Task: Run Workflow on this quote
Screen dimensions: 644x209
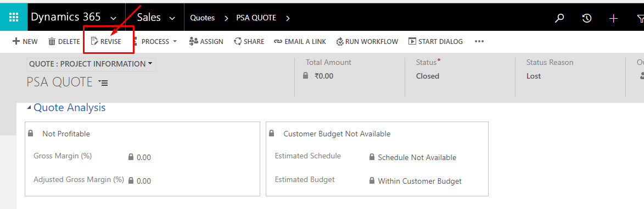Action: click(x=367, y=42)
